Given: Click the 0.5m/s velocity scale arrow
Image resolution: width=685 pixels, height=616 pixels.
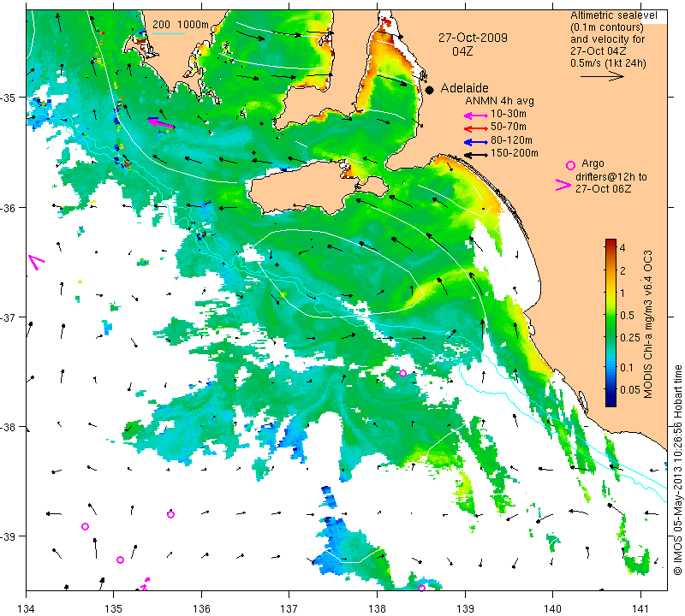Looking at the screenshot, I should click(602, 76).
